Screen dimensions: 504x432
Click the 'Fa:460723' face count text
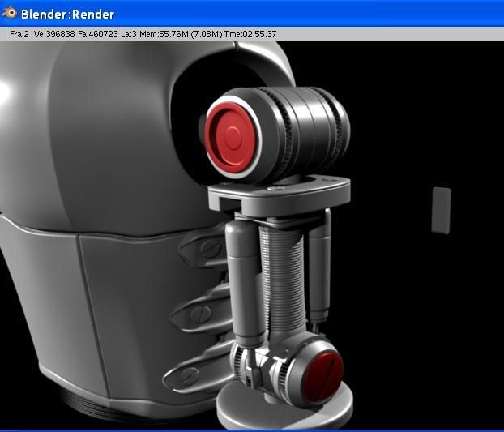click(x=98, y=34)
